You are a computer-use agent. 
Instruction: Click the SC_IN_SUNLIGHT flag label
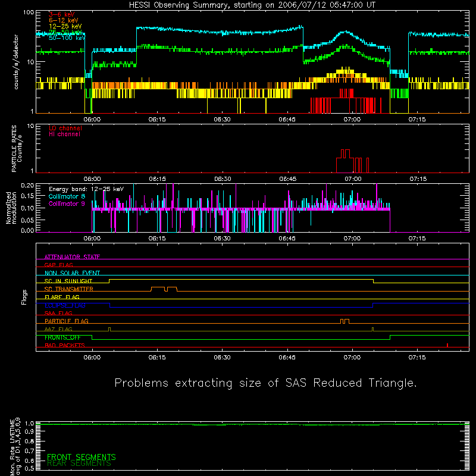[68, 281]
